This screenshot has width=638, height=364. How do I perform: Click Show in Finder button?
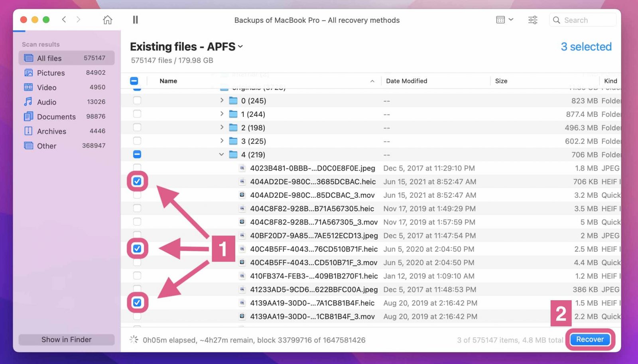click(66, 340)
